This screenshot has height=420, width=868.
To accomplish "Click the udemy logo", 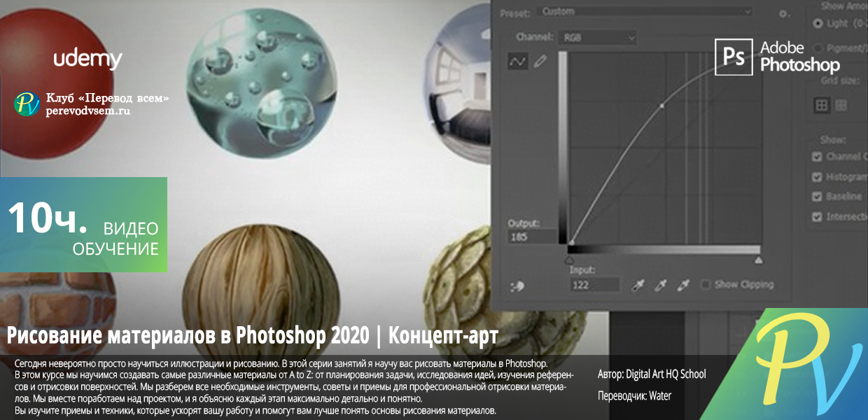I will tap(88, 59).
